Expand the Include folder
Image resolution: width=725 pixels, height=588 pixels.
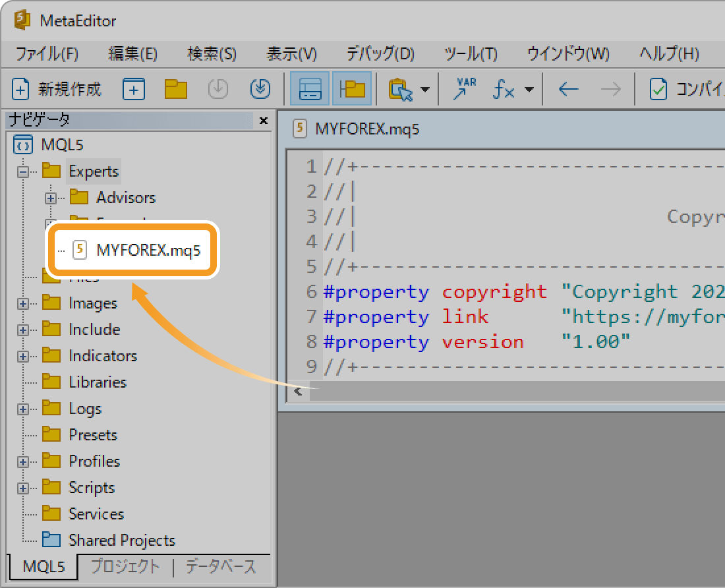tap(22, 330)
